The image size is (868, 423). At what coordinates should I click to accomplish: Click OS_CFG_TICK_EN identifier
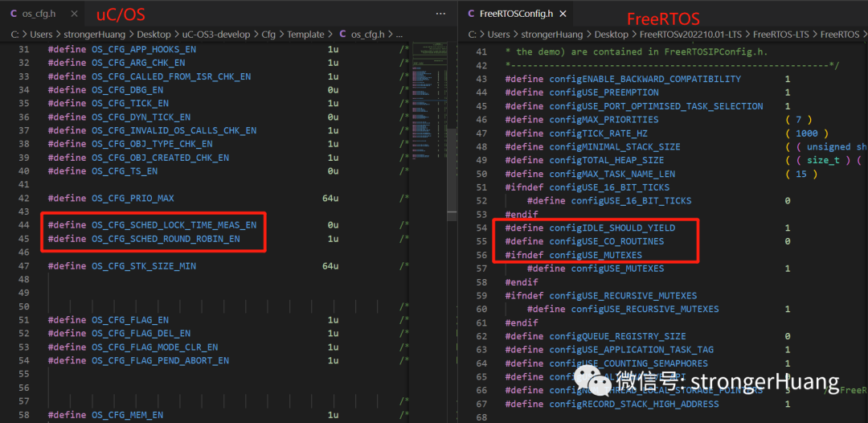130,104
